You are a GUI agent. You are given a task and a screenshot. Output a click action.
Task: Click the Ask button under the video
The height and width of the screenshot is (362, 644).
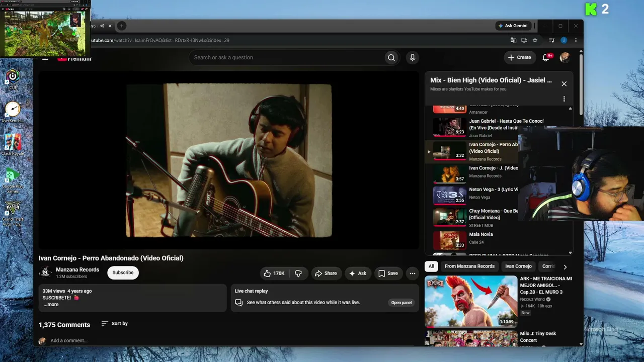click(x=357, y=273)
